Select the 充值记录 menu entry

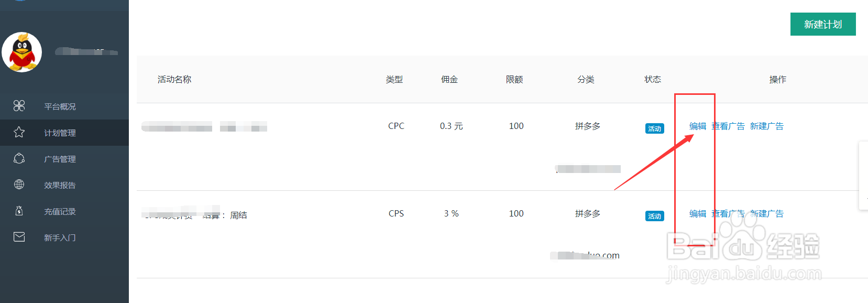click(x=59, y=211)
